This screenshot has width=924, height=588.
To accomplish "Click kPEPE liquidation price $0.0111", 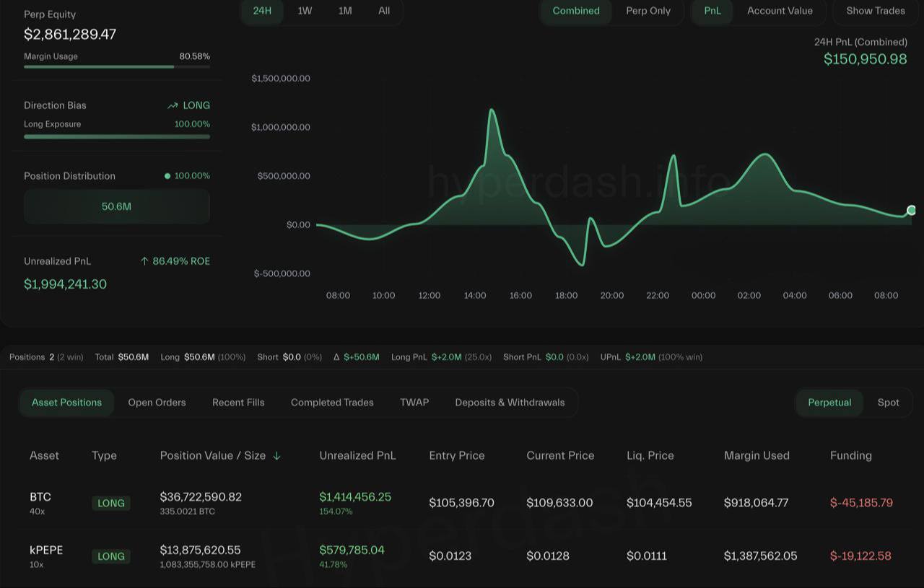I will coord(647,556).
